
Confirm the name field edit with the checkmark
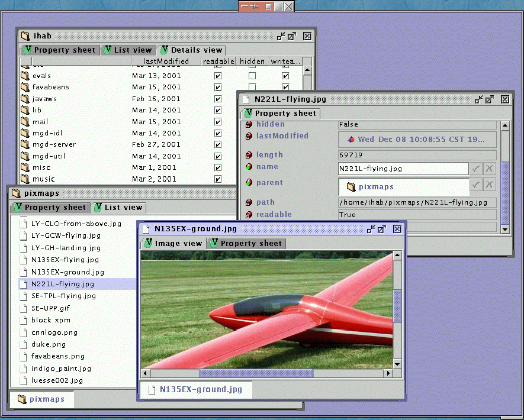476,169
